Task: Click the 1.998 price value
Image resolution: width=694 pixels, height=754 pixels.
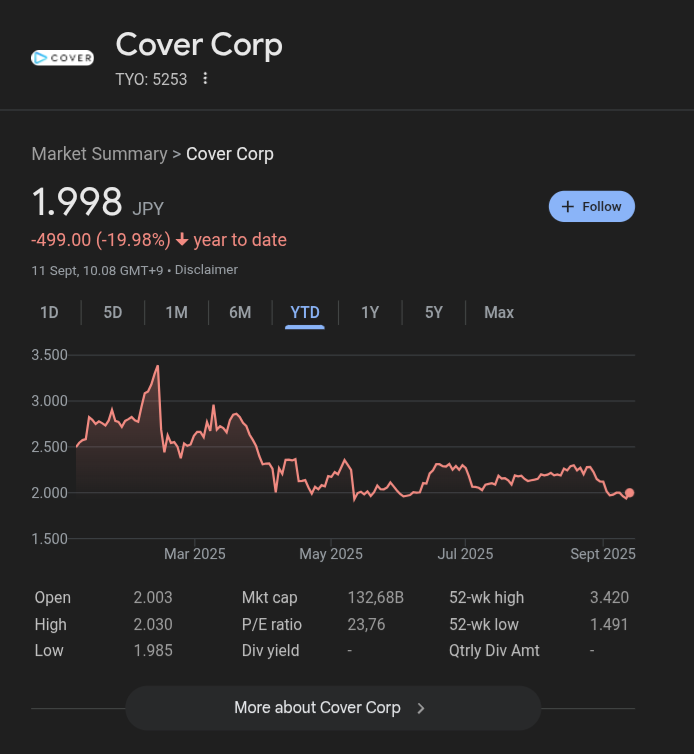Action: [77, 201]
